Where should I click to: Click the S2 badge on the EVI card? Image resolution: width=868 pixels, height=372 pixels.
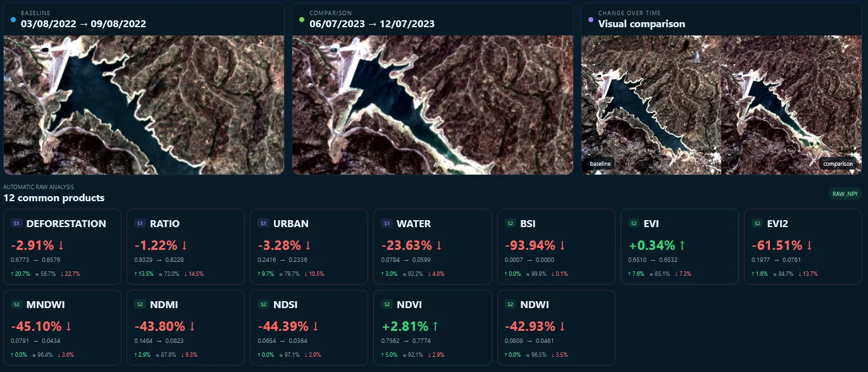(x=635, y=223)
